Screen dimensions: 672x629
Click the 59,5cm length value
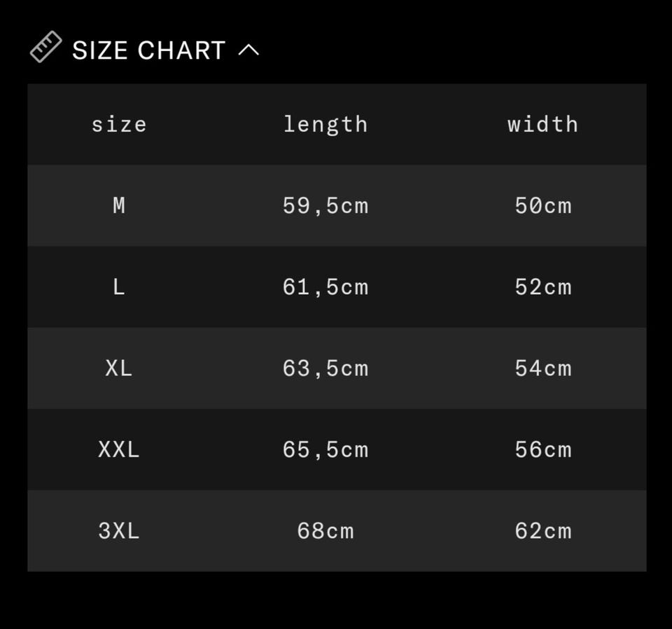[325, 206]
